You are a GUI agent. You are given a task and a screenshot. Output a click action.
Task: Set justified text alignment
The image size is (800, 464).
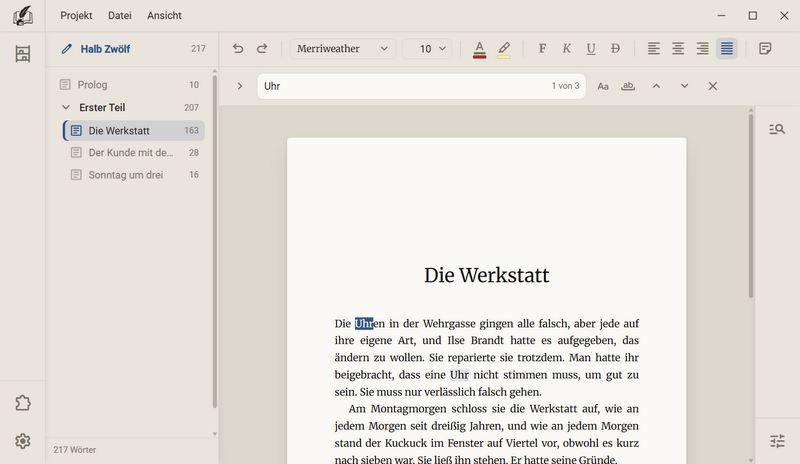click(x=727, y=48)
